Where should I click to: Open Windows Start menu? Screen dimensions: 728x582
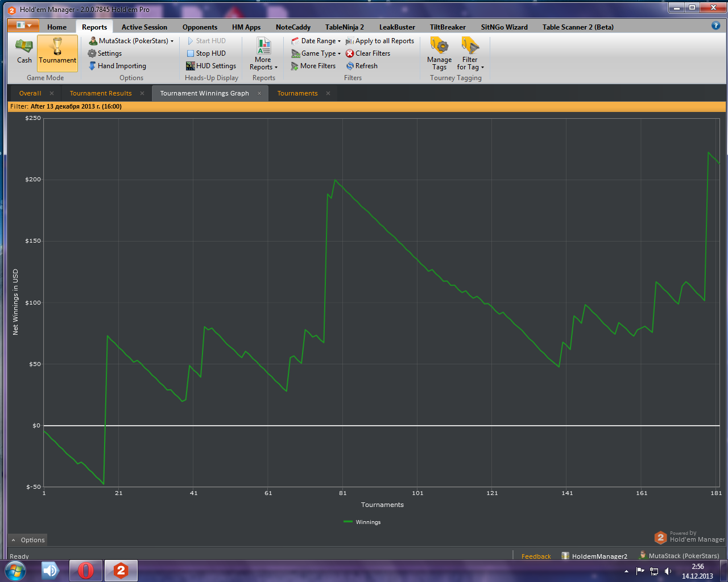pyautogui.click(x=15, y=571)
